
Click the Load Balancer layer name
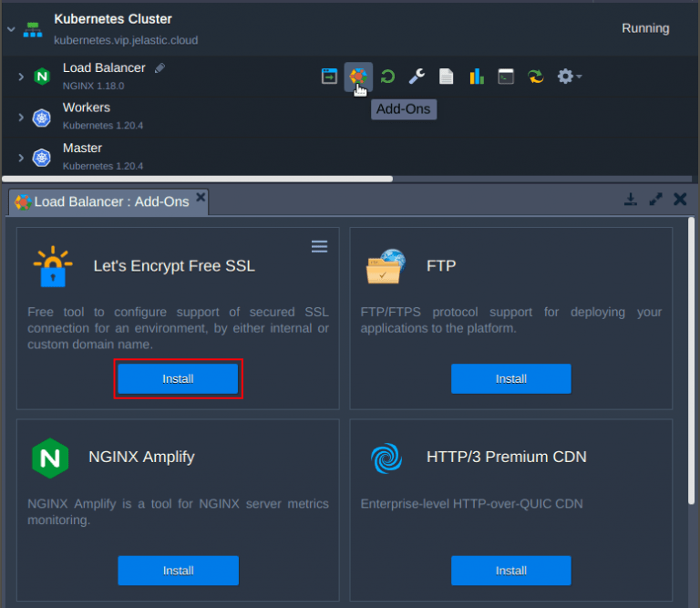pos(104,67)
